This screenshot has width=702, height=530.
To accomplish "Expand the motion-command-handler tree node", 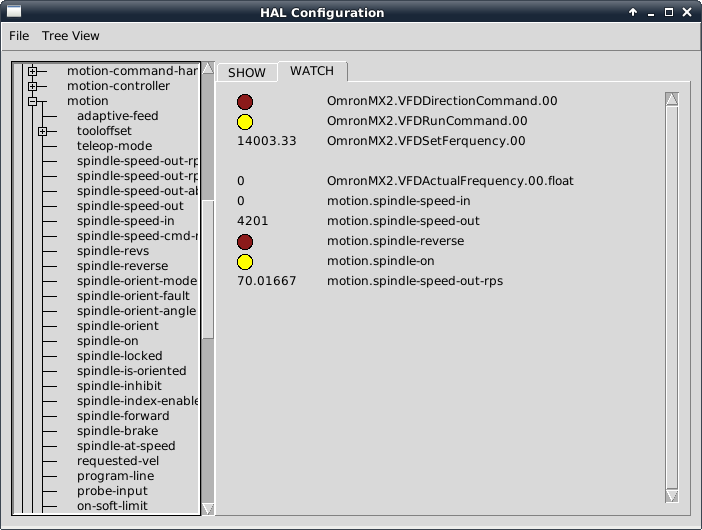I will 32,71.
